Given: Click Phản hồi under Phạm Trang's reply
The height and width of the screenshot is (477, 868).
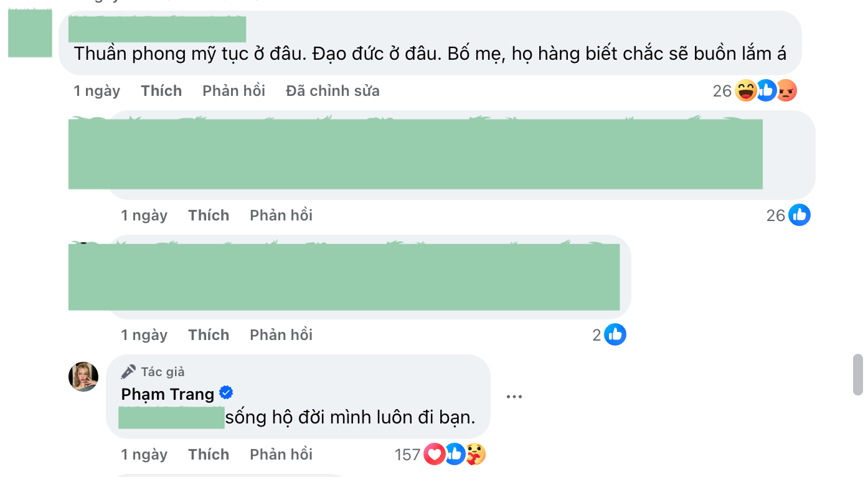Looking at the screenshot, I should (281, 455).
